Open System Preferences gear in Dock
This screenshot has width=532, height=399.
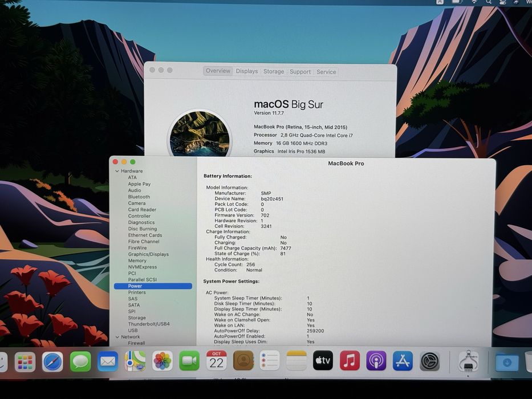coord(430,361)
